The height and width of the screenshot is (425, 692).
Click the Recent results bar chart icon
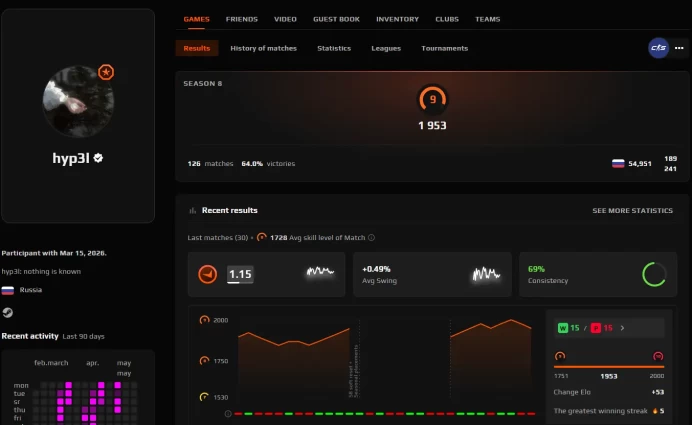pos(192,211)
